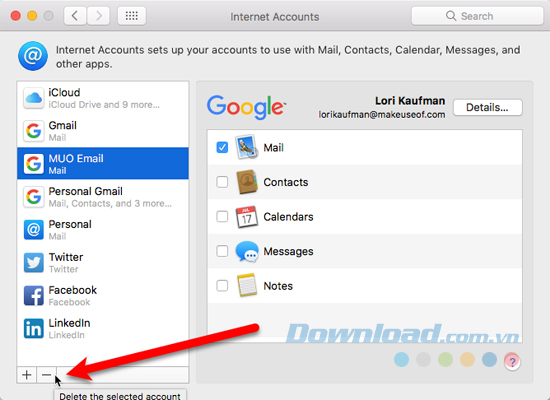
Task: Select the Personal Gmail account row
Action: tap(103, 196)
